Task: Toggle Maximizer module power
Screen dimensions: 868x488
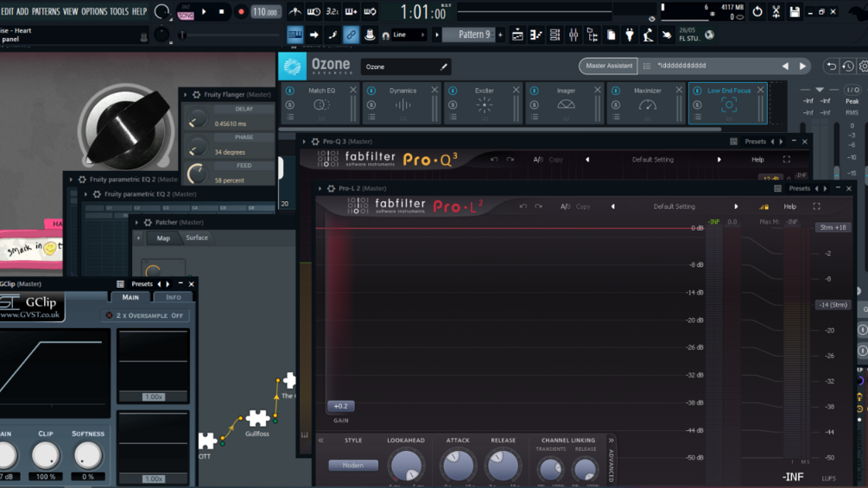Action: click(616, 90)
